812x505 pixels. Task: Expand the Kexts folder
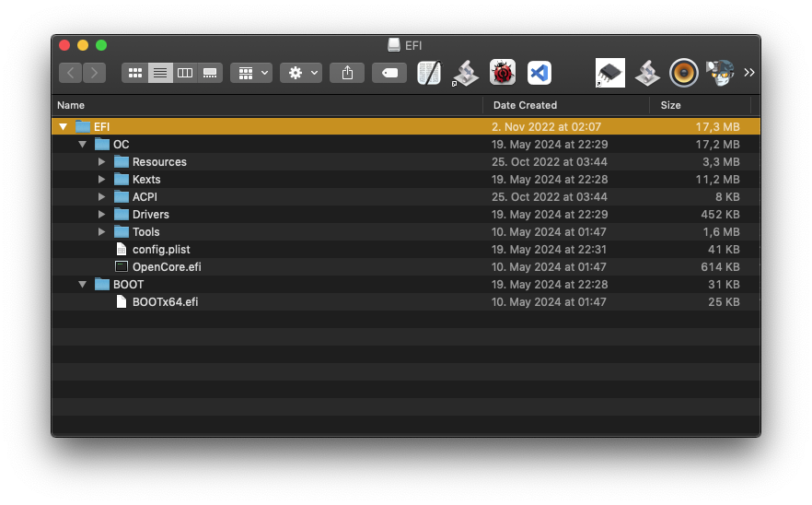pyautogui.click(x=101, y=180)
